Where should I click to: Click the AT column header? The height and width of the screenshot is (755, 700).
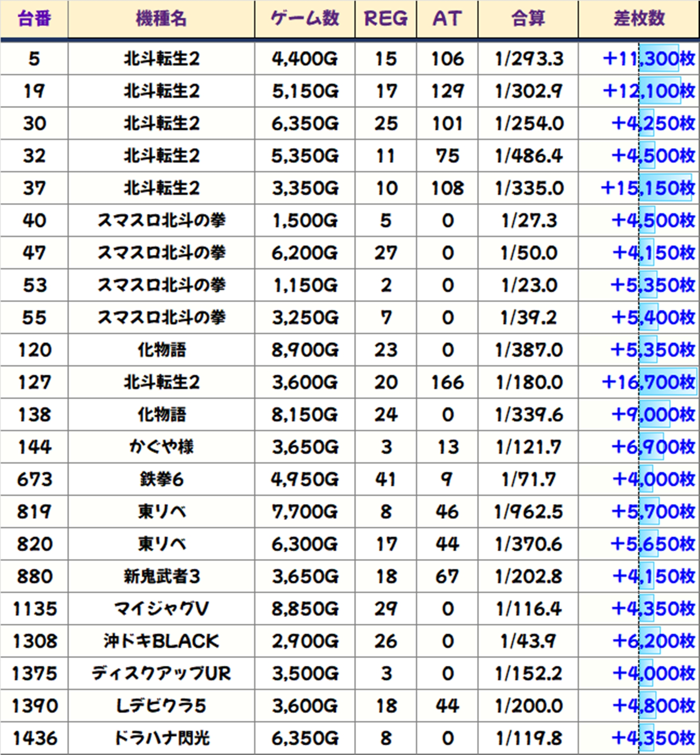447,19
